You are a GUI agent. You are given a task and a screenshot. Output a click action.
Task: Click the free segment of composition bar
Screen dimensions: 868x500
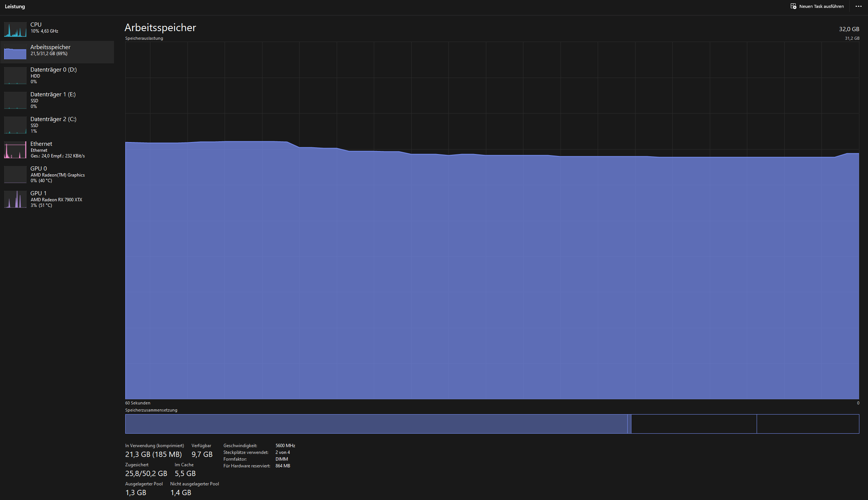808,424
